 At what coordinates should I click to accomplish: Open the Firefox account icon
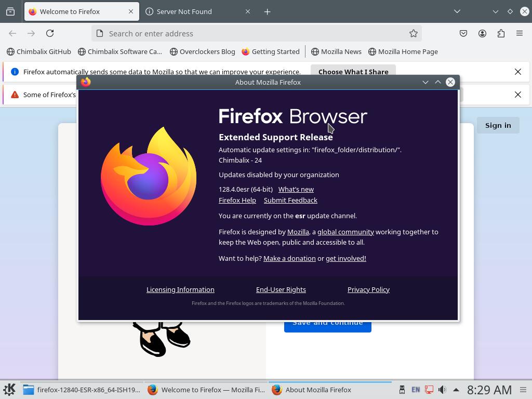pos(482,33)
